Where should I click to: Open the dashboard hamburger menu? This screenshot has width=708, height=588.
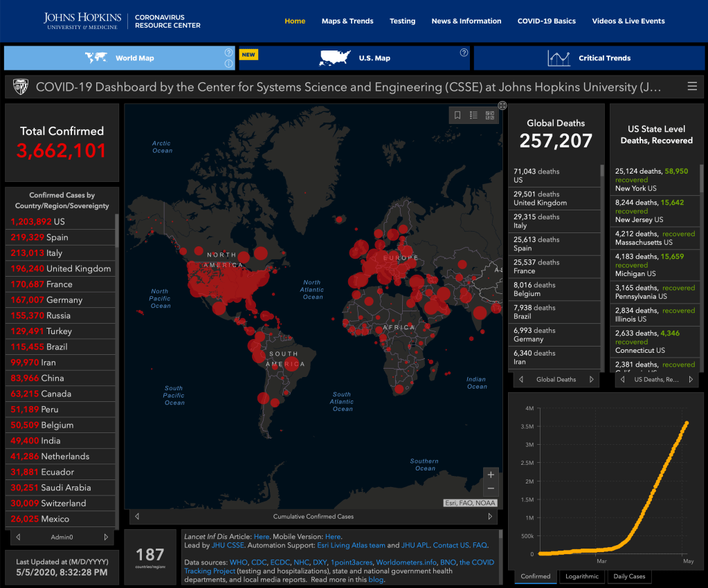(692, 86)
